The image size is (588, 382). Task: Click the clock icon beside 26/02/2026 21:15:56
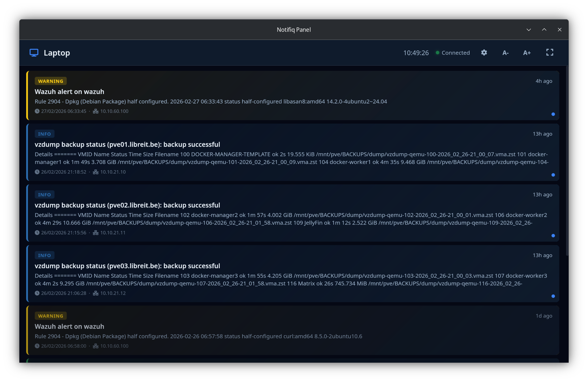[x=37, y=232]
